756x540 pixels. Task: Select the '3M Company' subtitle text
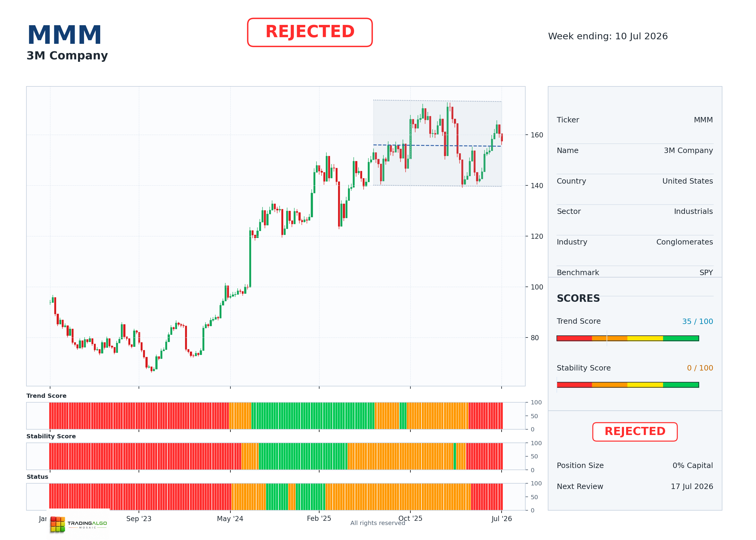coord(67,55)
